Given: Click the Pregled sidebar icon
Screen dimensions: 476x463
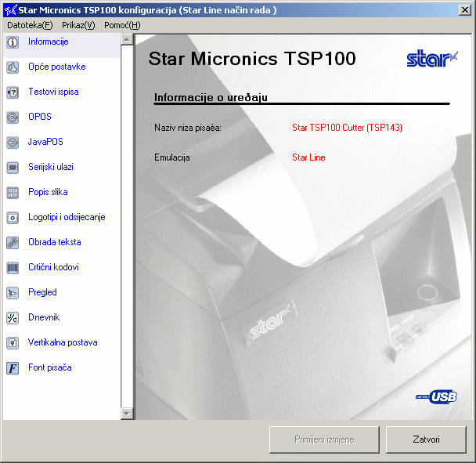Looking at the screenshot, I should (13, 293).
